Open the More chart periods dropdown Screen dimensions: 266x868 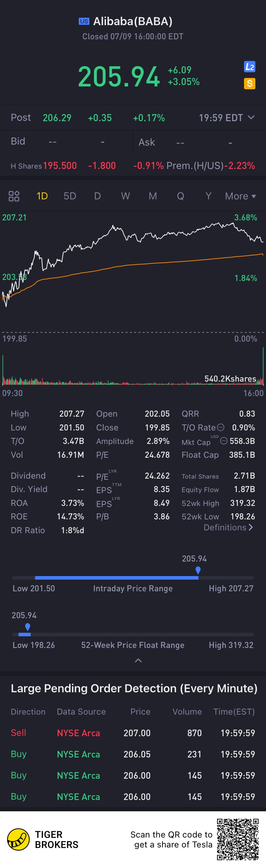240,196
